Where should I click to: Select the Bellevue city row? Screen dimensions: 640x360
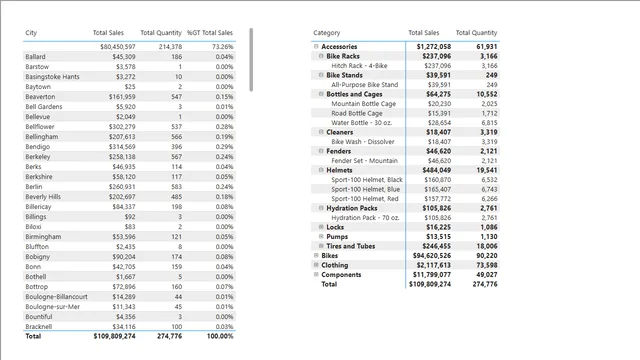pos(129,117)
